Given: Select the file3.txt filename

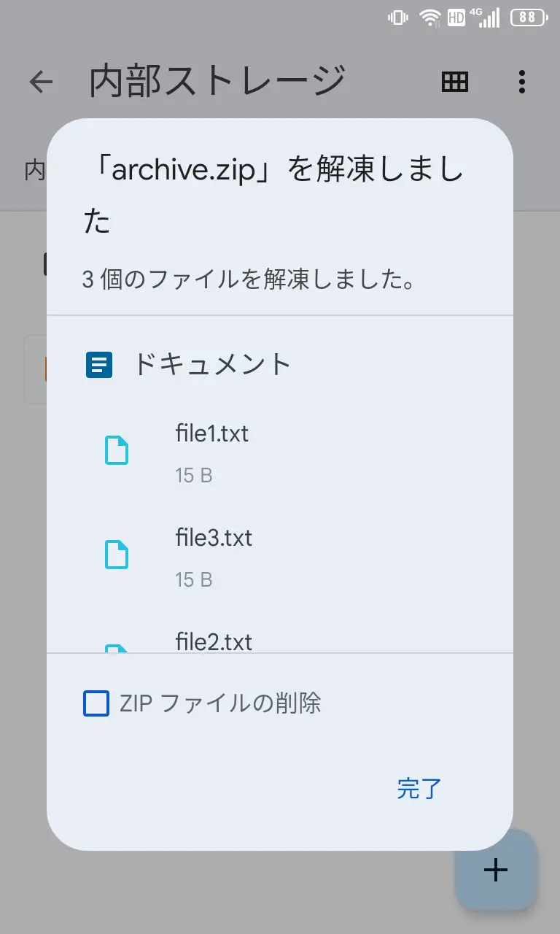Looking at the screenshot, I should click(214, 538).
